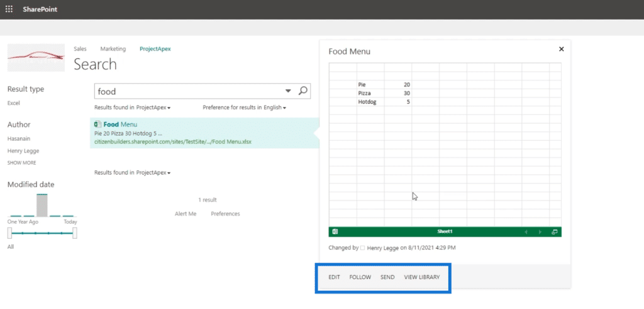644x309 pixels.
Task: Click the Pie cell in spreadsheet preview
Action: tap(370, 85)
